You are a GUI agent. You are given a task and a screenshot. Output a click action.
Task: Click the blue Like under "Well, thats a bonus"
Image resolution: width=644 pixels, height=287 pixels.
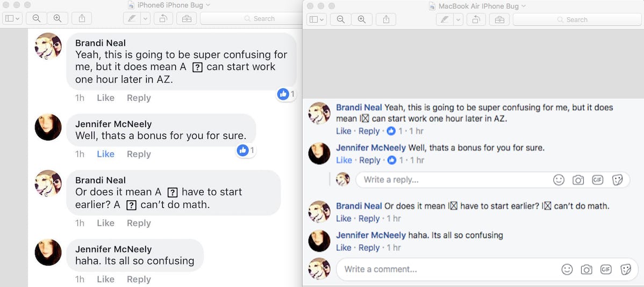pos(105,154)
